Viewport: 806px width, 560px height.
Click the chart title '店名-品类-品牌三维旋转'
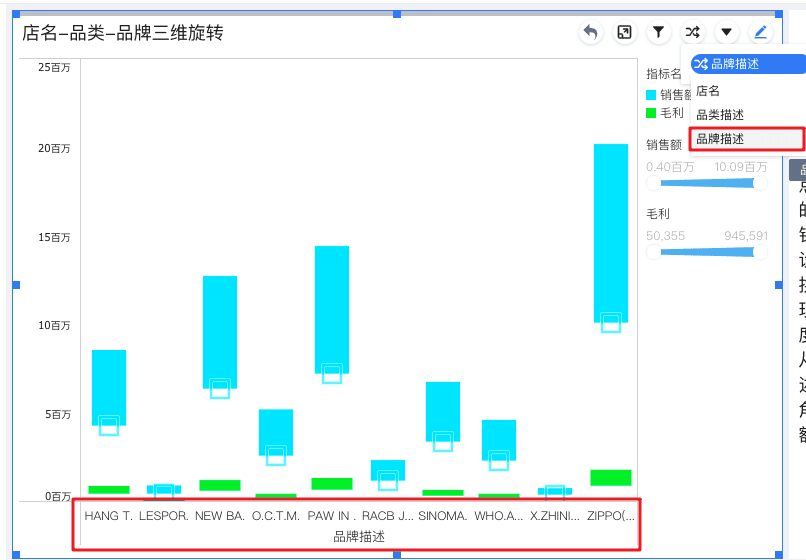[123, 33]
